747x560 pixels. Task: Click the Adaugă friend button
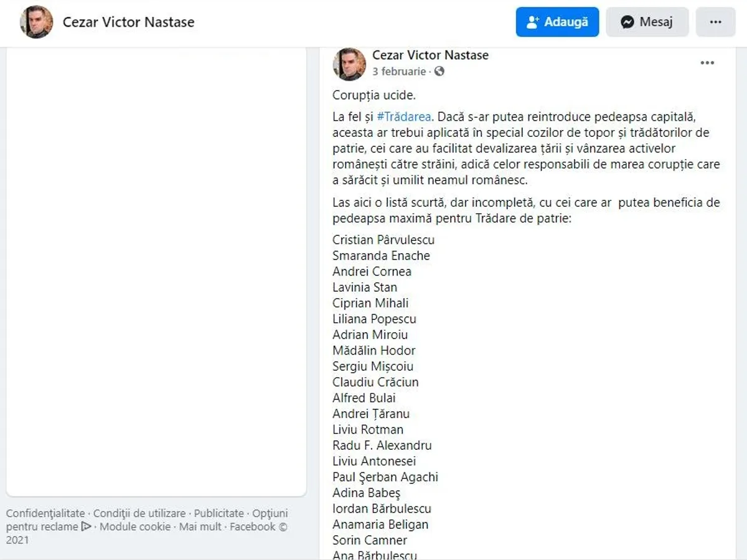(x=557, y=22)
